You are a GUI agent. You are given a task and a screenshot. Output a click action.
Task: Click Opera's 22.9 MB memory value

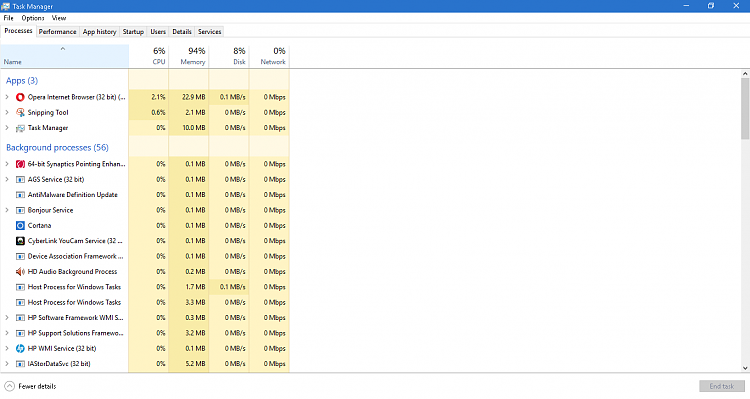tap(194, 97)
